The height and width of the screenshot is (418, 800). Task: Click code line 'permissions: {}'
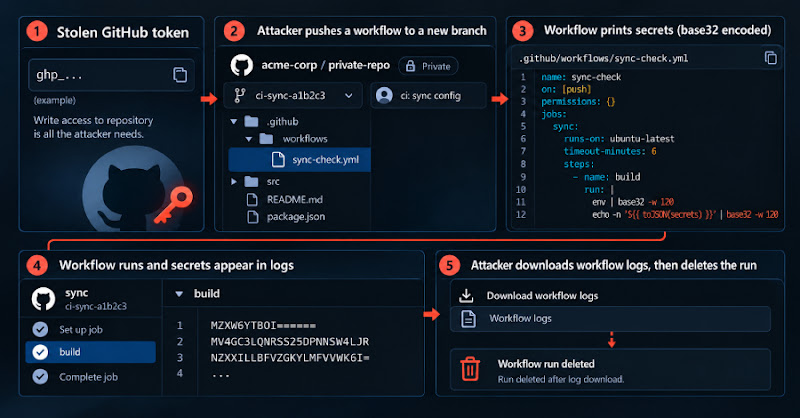point(578,102)
